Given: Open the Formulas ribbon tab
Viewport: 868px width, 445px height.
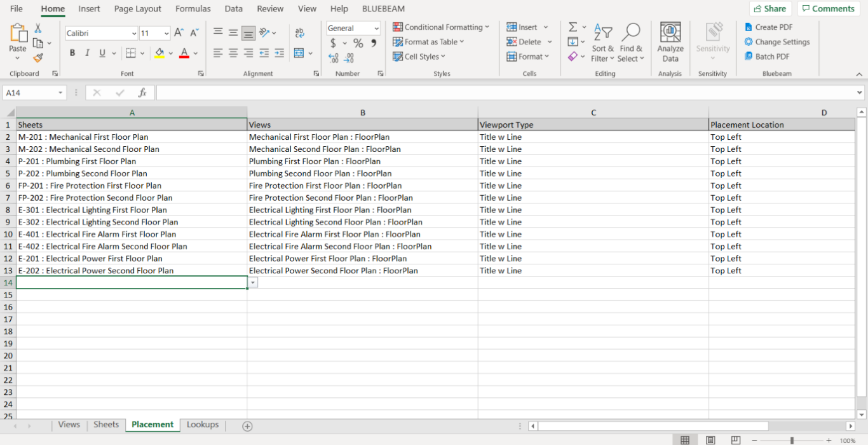Looking at the screenshot, I should pyautogui.click(x=193, y=9).
